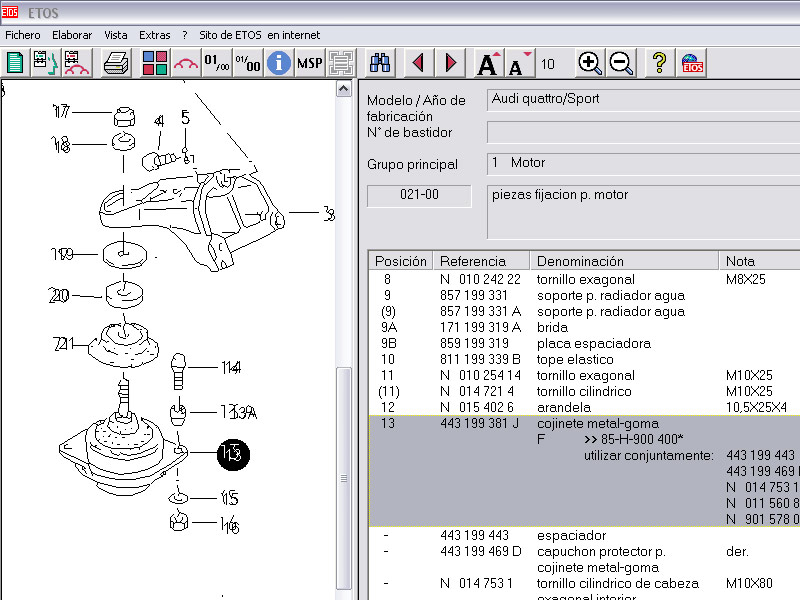Decrease font size with small A icon
The height and width of the screenshot is (600, 800).
coord(519,63)
